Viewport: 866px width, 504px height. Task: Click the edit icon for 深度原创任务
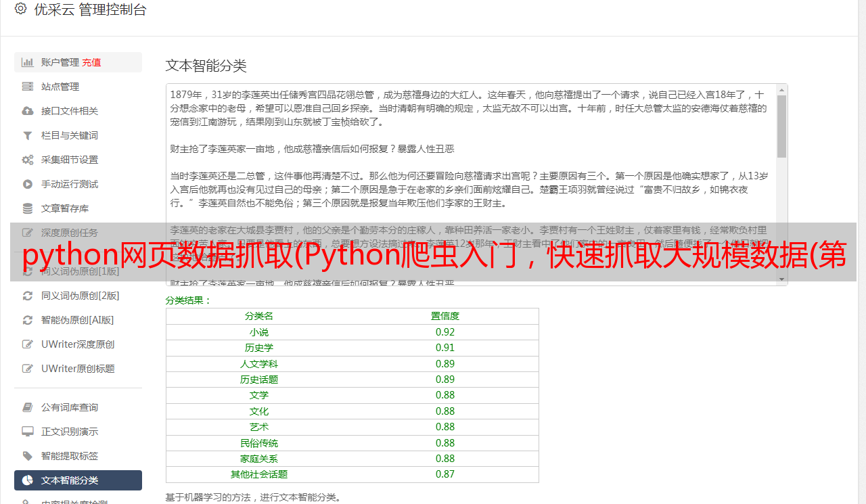pos(28,233)
